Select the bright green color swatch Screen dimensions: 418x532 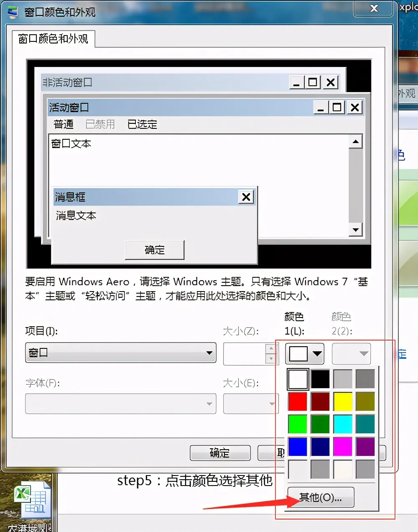click(x=297, y=424)
